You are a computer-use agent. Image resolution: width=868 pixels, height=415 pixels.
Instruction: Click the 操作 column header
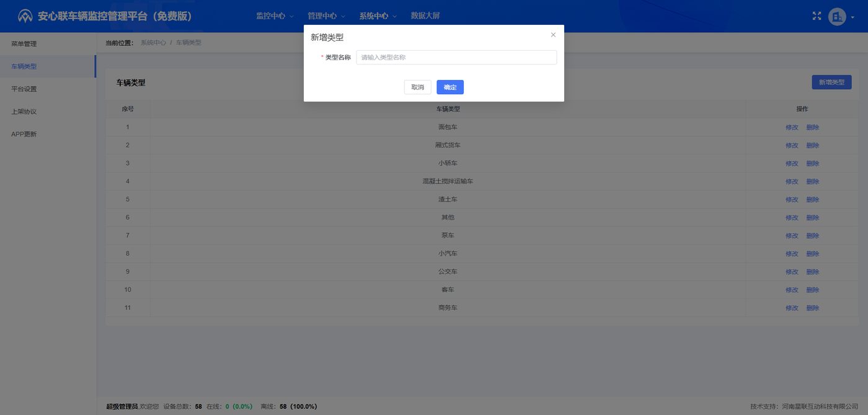[x=802, y=109]
